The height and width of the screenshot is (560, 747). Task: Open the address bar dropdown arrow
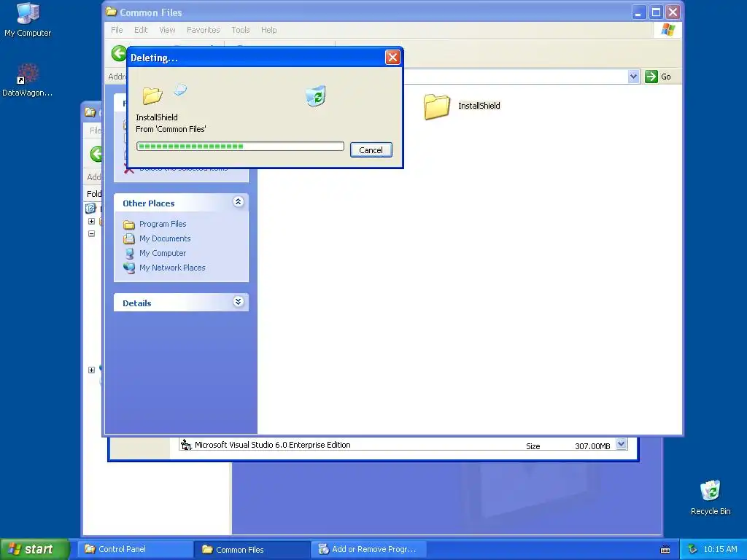[x=633, y=77]
